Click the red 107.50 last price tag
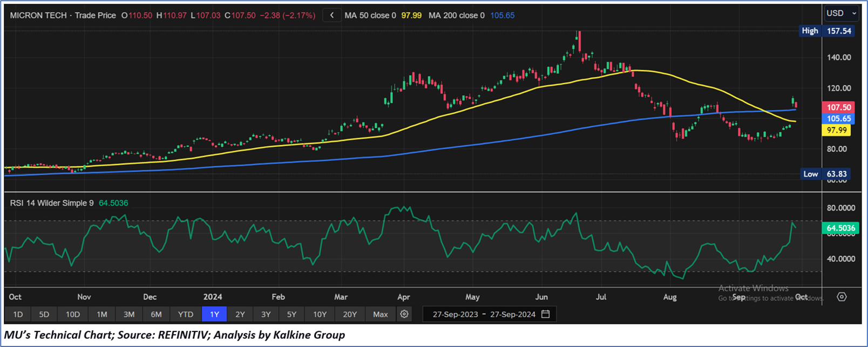868x347 pixels. (838, 107)
